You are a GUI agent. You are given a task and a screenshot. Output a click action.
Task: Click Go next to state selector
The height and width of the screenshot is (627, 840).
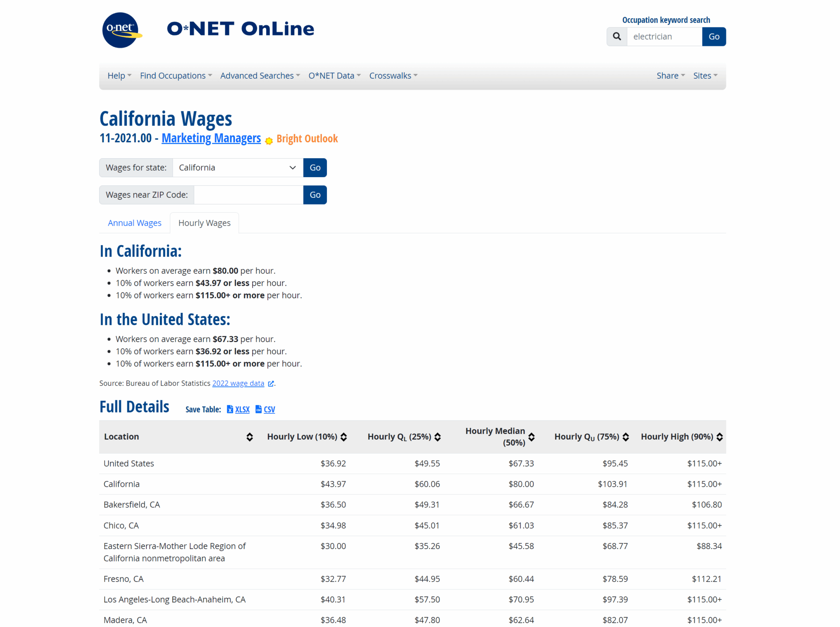[x=315, y=168]
